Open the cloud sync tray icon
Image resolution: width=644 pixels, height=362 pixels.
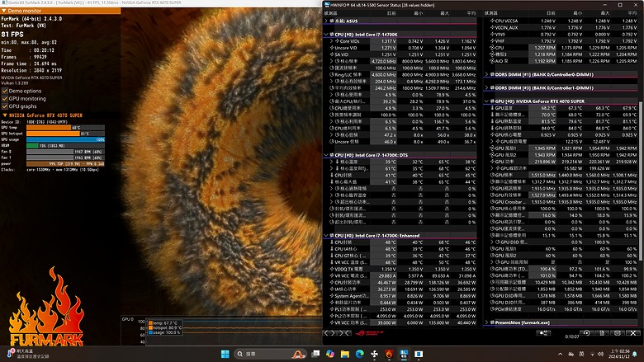point(571,354)
